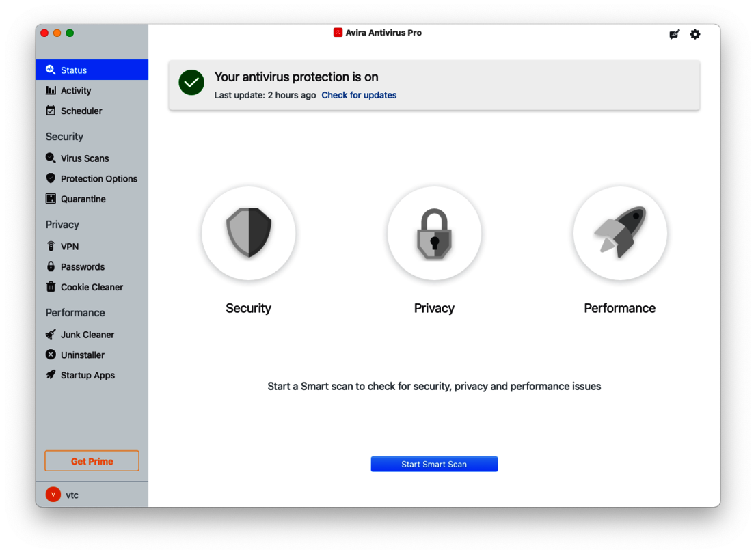Open the Uninstaller tool
This screenshot has height=554, width=756.
point(83,355)
